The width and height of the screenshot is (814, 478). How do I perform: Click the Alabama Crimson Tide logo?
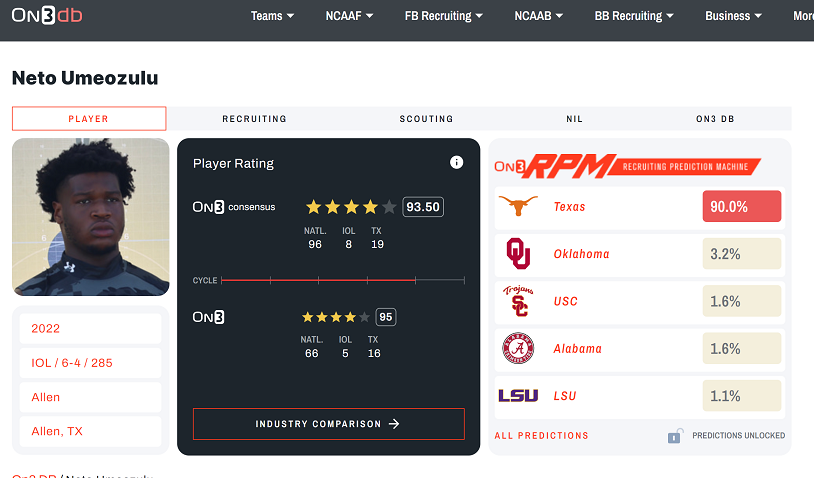click(518, 349)
